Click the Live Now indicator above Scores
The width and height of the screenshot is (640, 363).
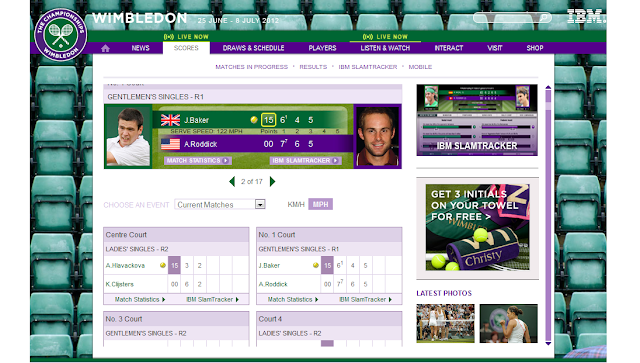[x=186, y=37]
